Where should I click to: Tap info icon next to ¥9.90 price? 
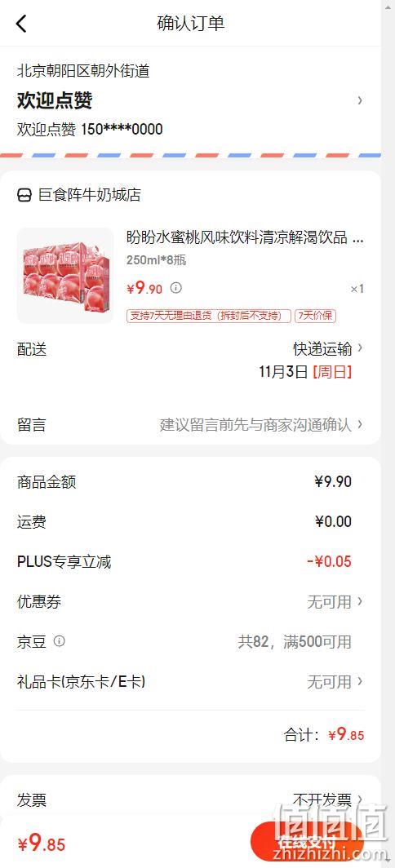point(175,288)
